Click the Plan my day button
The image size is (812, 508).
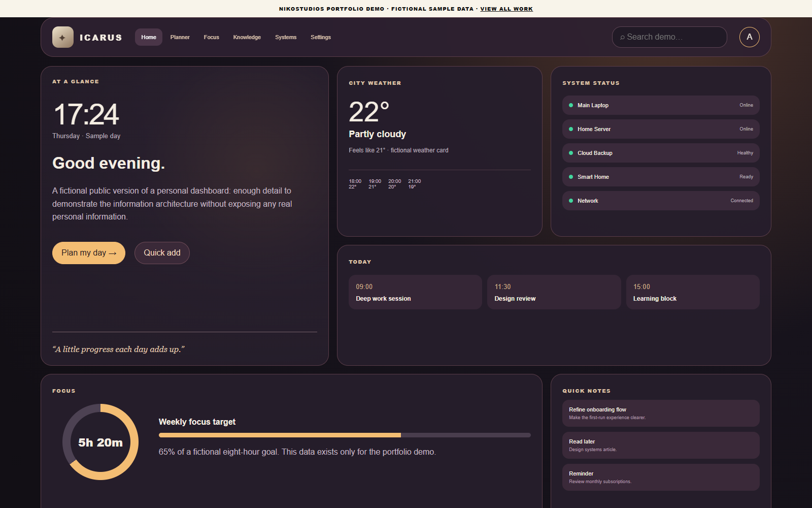pos(89,253)
